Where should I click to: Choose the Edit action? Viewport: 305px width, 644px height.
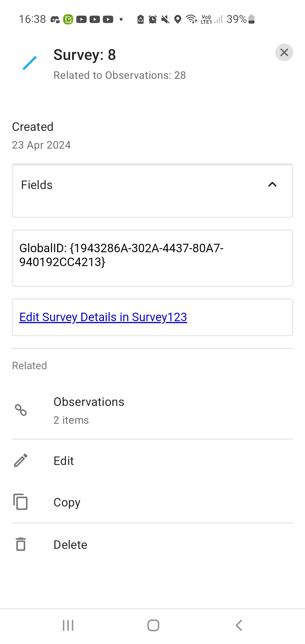click(x=63, y=460)
